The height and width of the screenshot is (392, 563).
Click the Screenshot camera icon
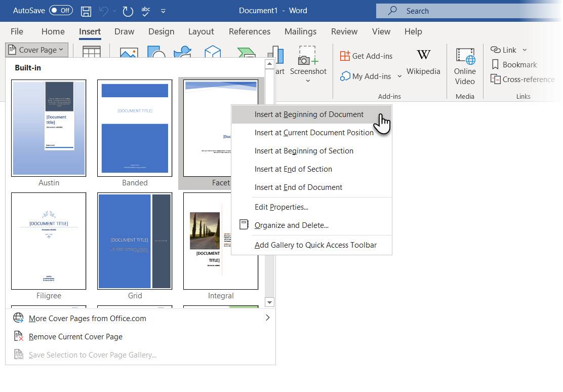307,57
